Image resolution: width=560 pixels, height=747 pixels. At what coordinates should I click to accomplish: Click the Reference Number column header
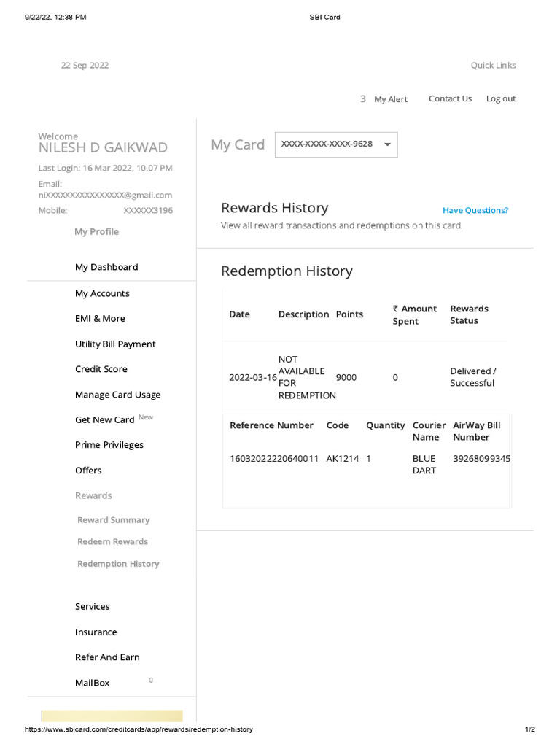(x=271, y=425)
